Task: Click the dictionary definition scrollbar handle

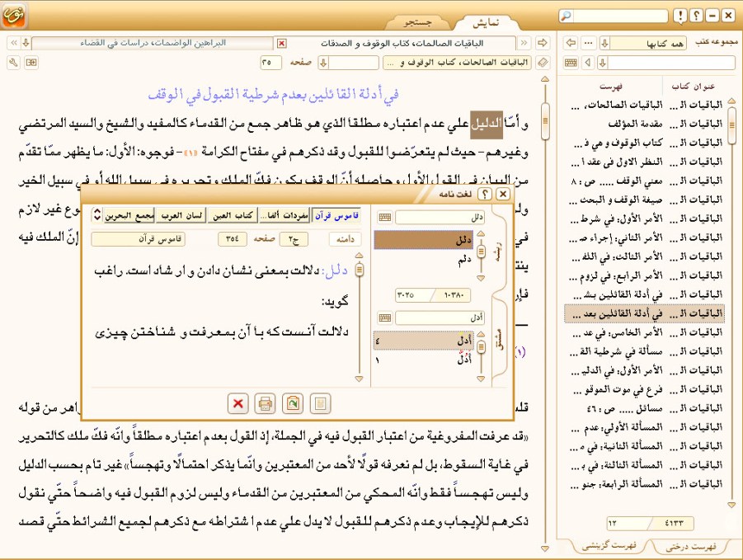Action: [x=359, y=270]
